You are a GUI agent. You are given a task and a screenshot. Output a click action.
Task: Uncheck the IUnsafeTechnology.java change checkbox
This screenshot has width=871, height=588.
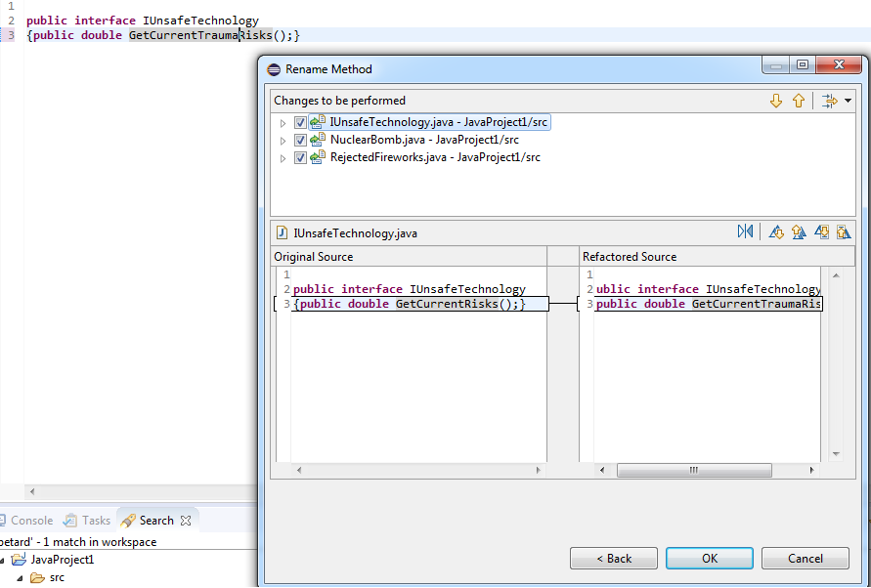pyautogui.click(x=300, y=123)
